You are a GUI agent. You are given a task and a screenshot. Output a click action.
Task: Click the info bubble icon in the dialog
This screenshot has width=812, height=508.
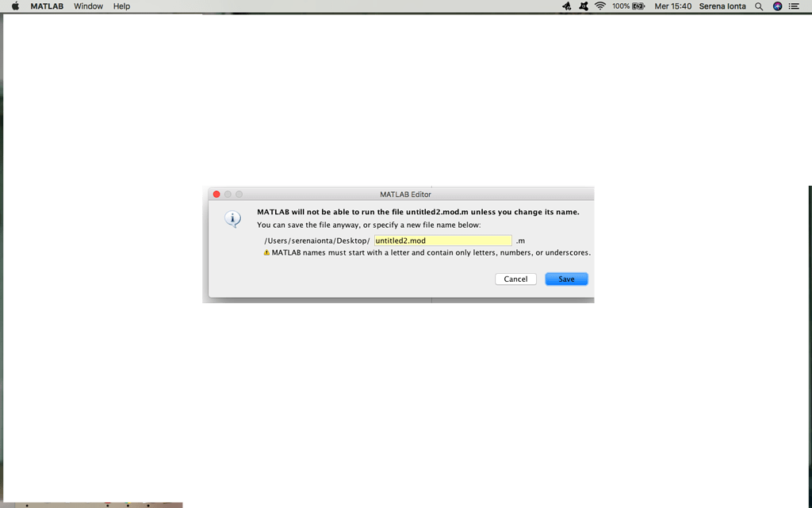point(232,219)
